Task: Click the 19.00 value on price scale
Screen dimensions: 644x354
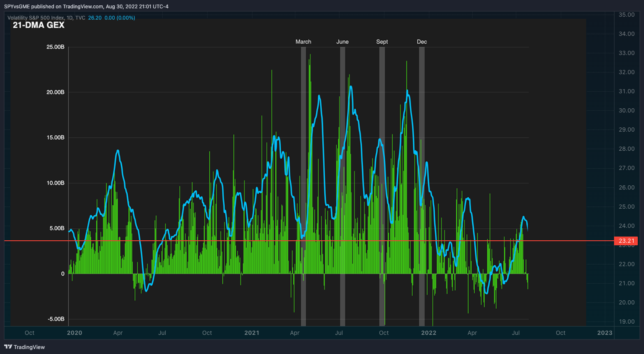Action: click(x=627, y=322)
